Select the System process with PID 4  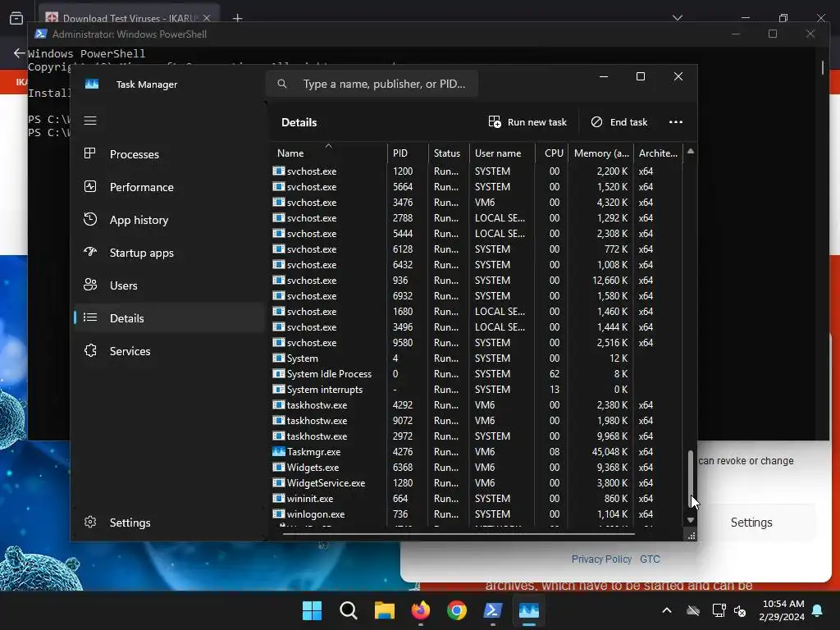476,358
